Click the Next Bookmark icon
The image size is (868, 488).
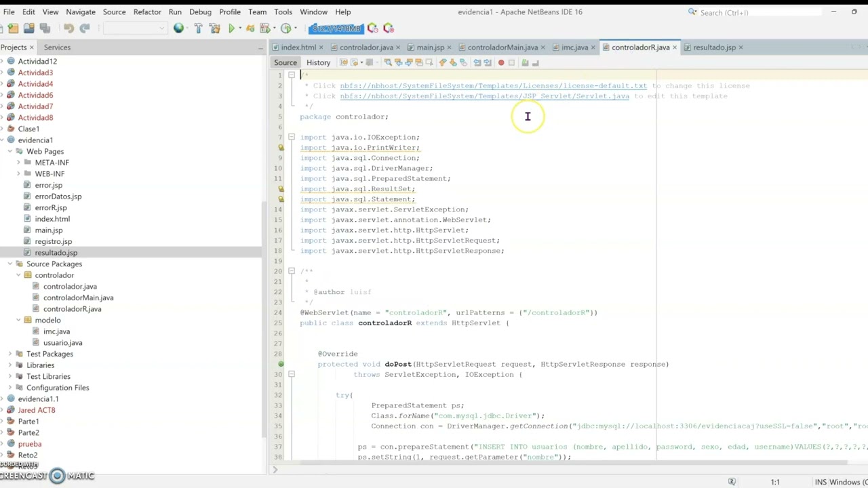point(453,62)
